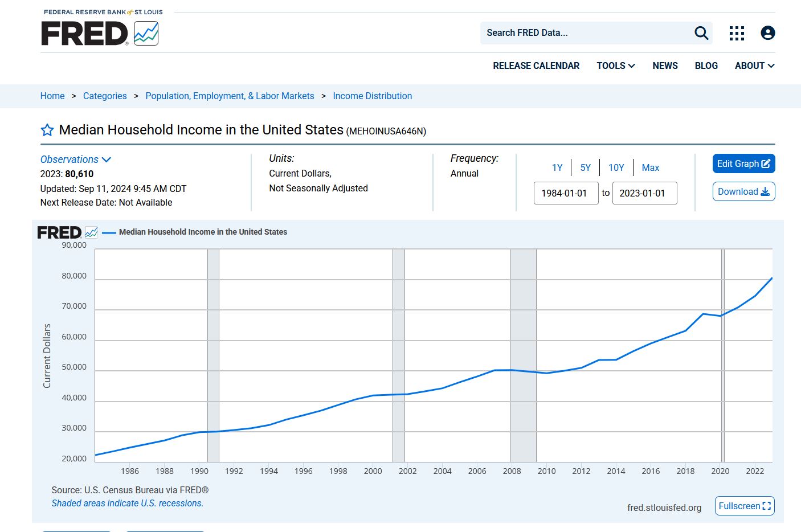801x532 pixels.
Task: Click the Download button
Action: click(x=744, y=192)
